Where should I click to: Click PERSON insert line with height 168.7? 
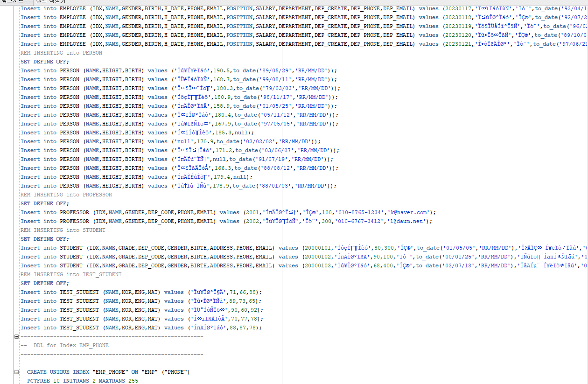pyautogui.click(x=179, y=79)
